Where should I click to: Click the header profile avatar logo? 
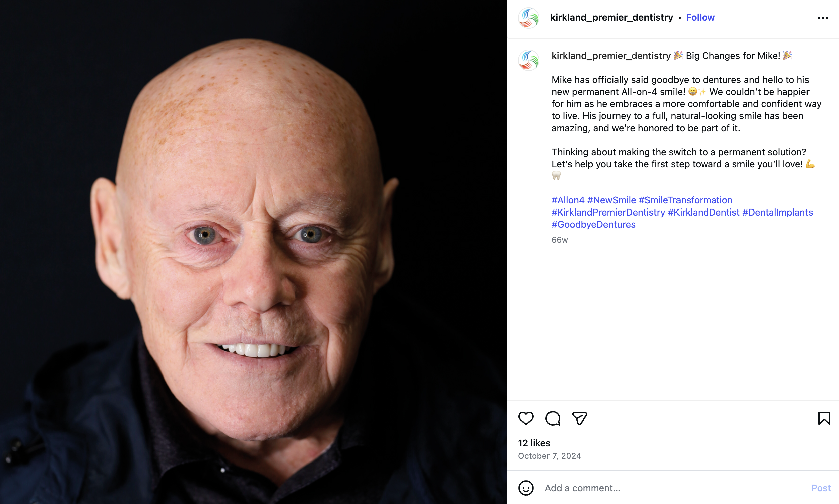[528, 18]
